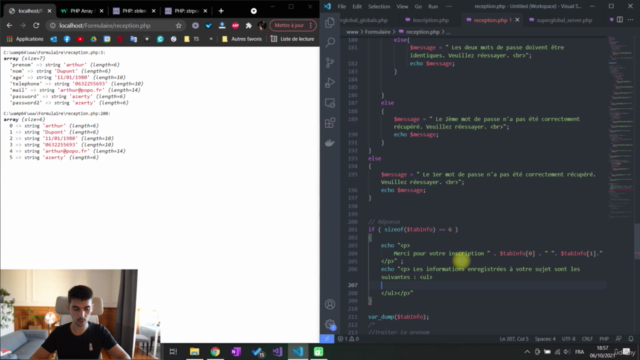The image size is (640, 360).
Task: Switch to the PHP: strlen Chrome tab
Action: tap(134, 11)
